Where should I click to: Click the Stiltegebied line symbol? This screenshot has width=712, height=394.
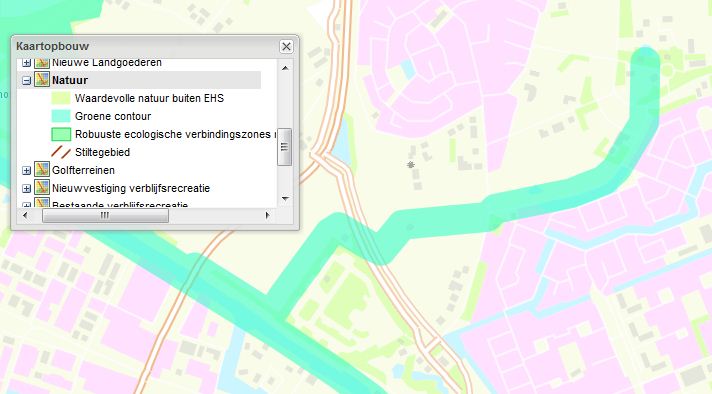point(61,152)
